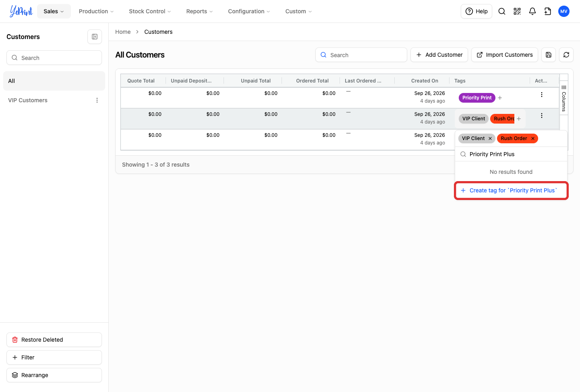Click the Rearrange button
The width and height of the screenshot is (580, 392).
coord(54,375)
